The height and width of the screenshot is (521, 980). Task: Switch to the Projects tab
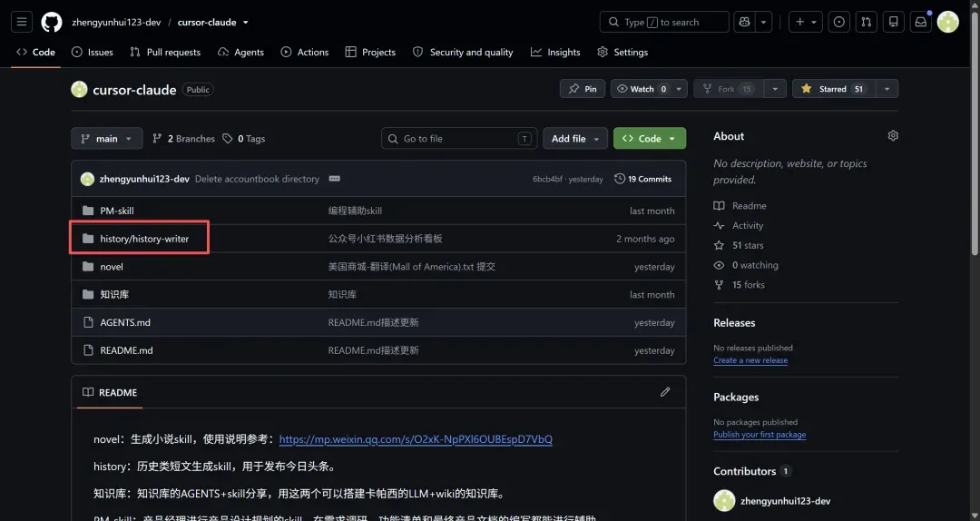coord(370,52)
